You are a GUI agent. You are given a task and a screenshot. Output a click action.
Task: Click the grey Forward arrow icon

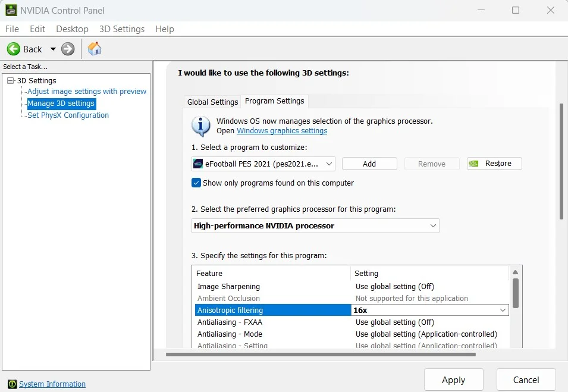coord(68,49)
